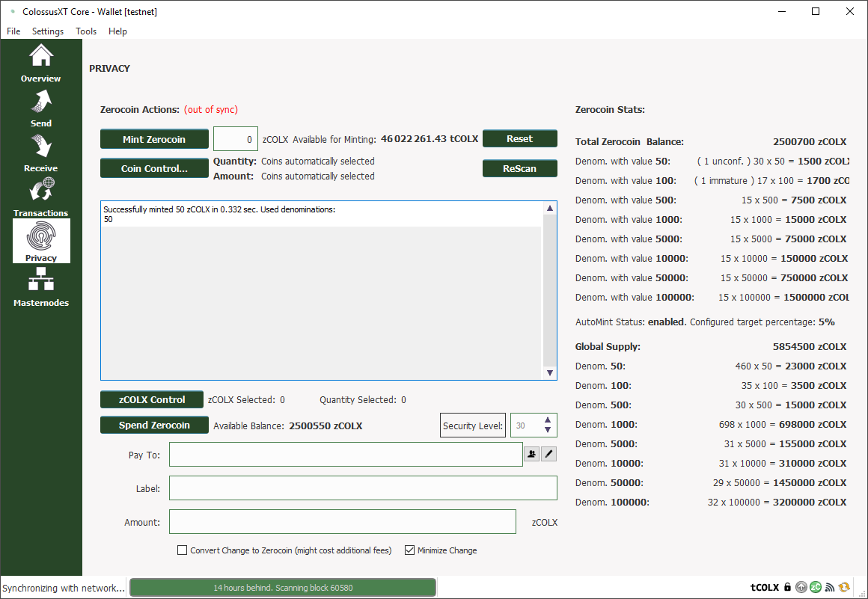Click the green zC automint status icon
This screenshot has height=599, width=868.
pyautogui.click(x=816, y=587)
